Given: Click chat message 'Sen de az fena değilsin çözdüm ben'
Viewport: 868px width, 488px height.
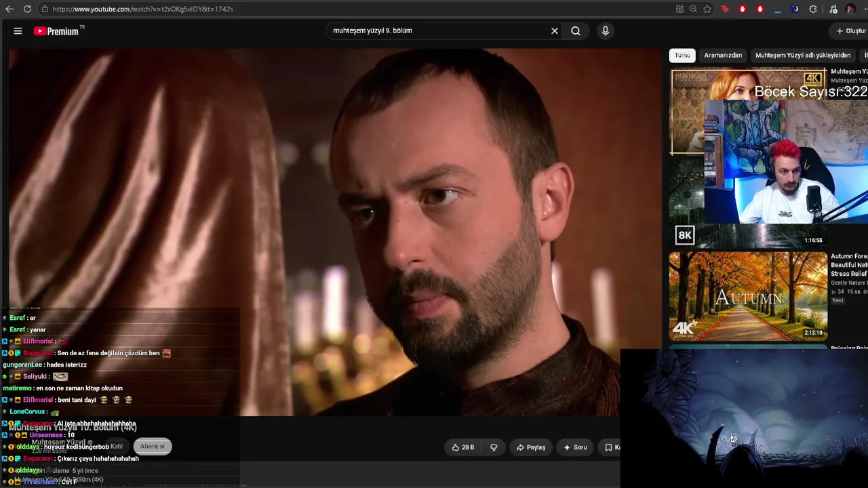Looking at the screenshot, I should (x=108, y=353).
